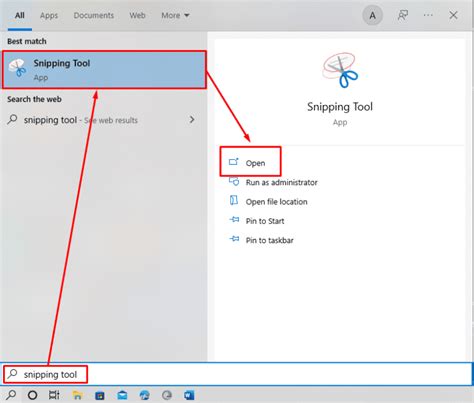Click the 'Best match' heading

(27, 41)
